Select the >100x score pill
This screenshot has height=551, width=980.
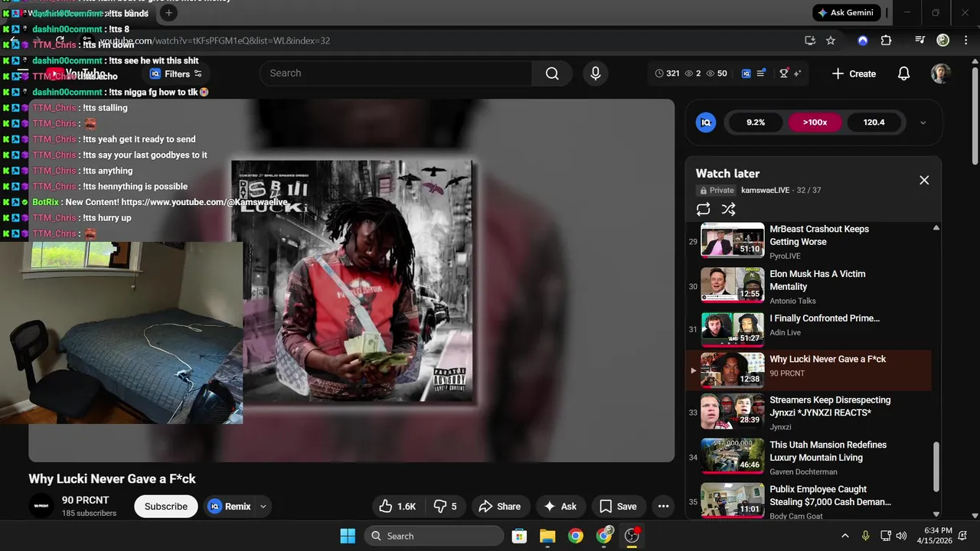coord(815,122)
